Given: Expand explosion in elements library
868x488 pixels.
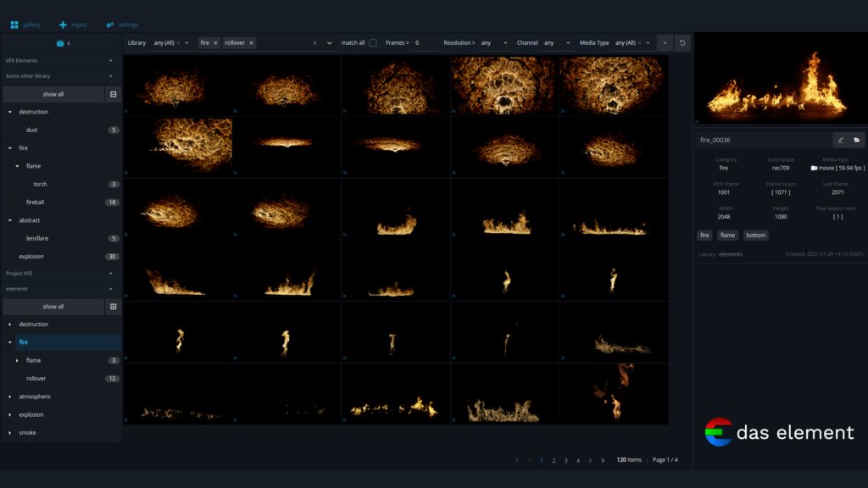Looking at the screenshot, I should tap(10, 415).
